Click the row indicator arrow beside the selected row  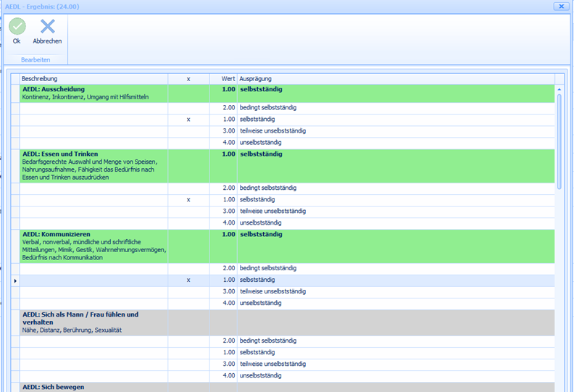click(x=15, y=280)
